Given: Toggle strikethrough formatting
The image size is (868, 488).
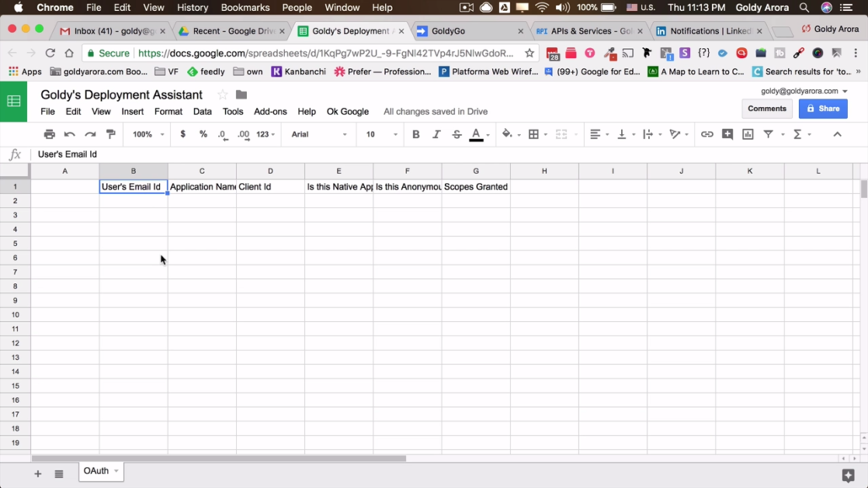Looking at the screenshot, I should click(x=456, y=134).
